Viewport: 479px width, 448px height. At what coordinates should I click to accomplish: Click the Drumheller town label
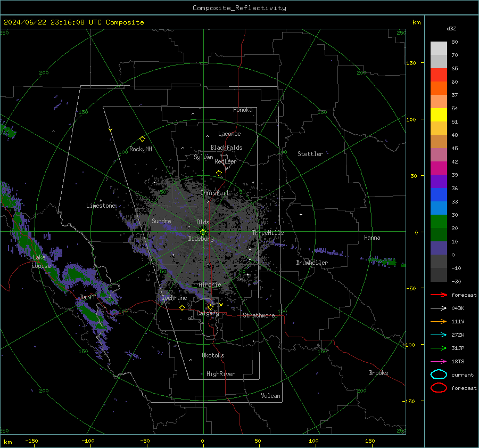312,263
